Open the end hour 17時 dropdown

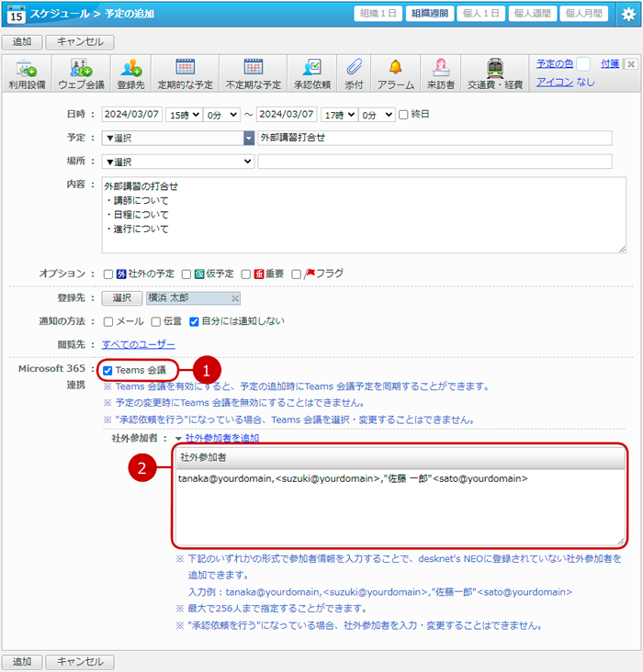339,115
